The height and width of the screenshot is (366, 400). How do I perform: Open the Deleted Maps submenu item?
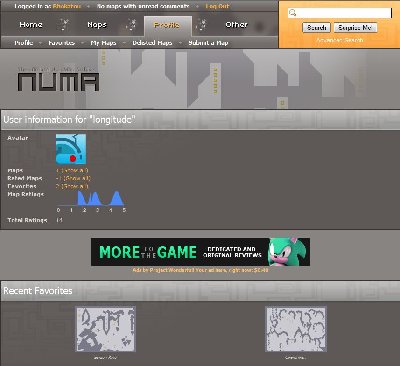click(152, 43)
